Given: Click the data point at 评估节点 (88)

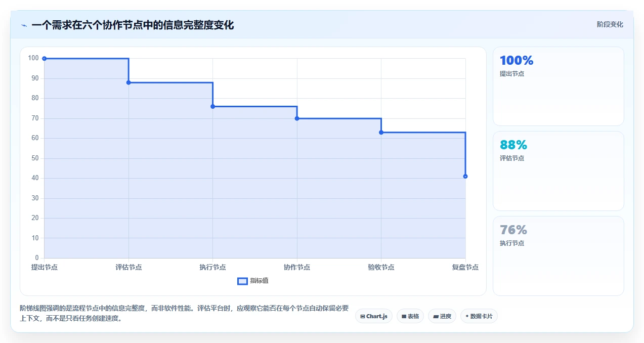Looking at the screenshot, I should pos(128,82).
